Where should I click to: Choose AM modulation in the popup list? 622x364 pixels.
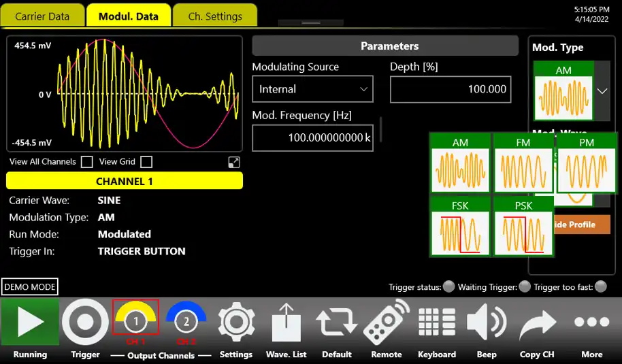[x=460, y=163]
